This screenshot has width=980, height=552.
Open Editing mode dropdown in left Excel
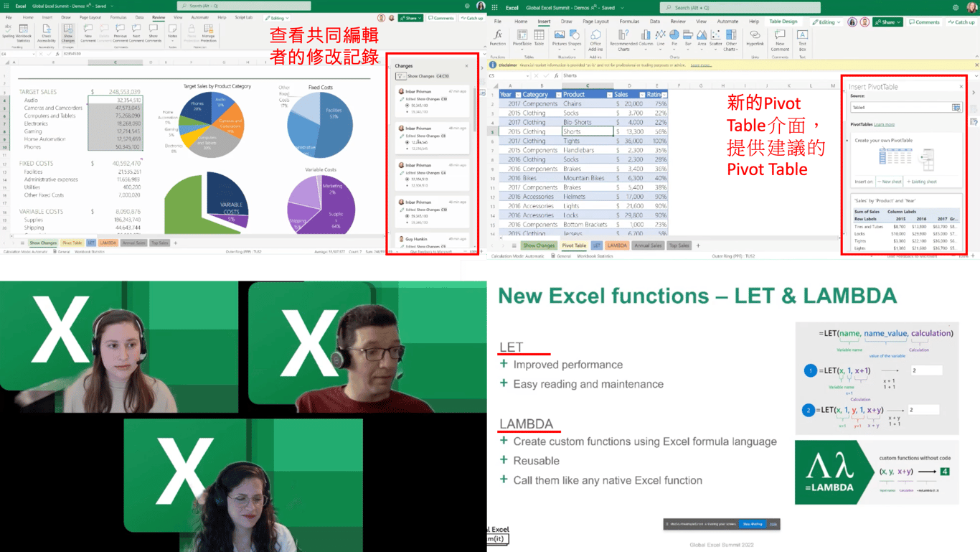pos(277,18)
